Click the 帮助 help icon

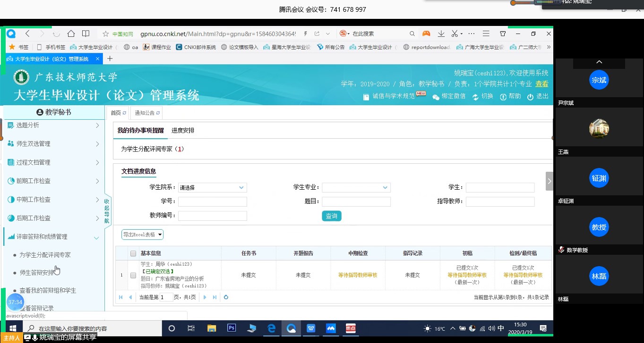pyautogui.click(x=503, y=96)
